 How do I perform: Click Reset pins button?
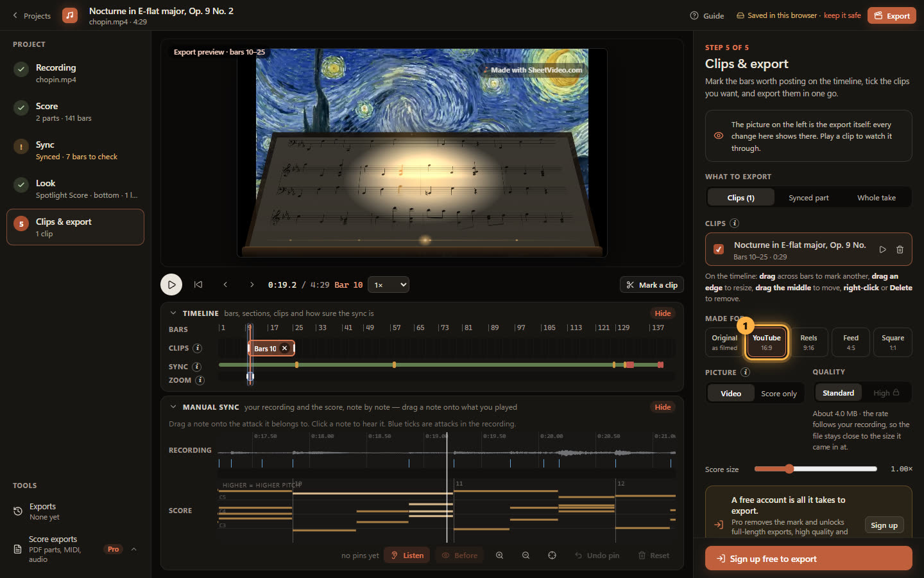pos(654,556)
